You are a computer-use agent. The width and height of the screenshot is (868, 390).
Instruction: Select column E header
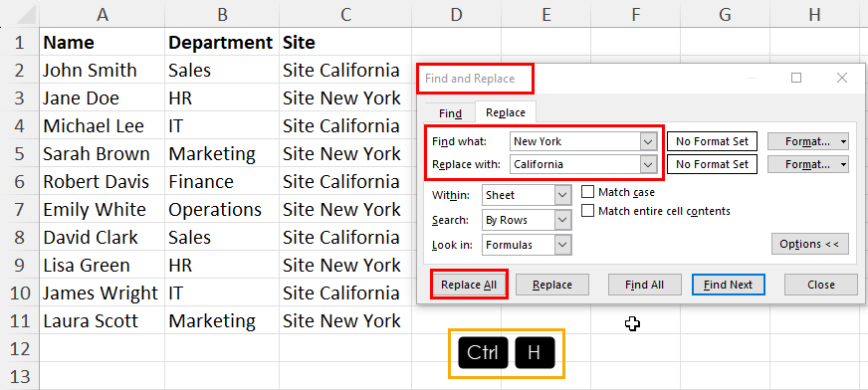click(x=545, y=15)
